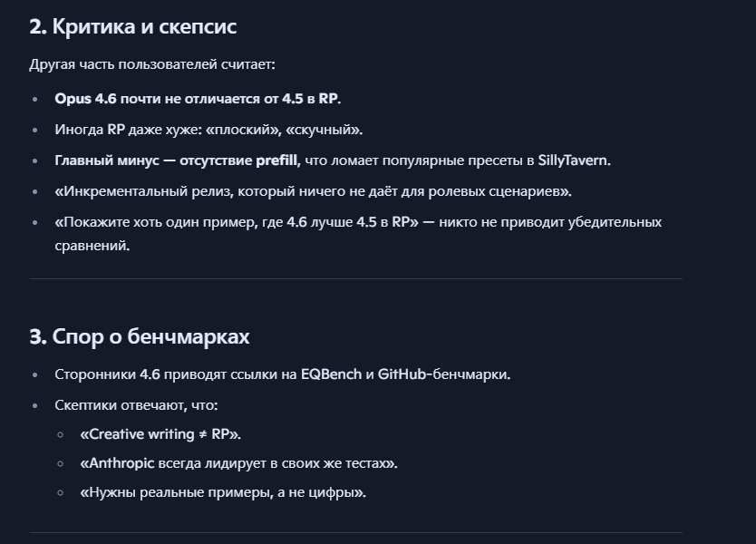Click the quote starting with «Инкрементальный релиз
The image size is (756, 544).
[x=313, y=190]
